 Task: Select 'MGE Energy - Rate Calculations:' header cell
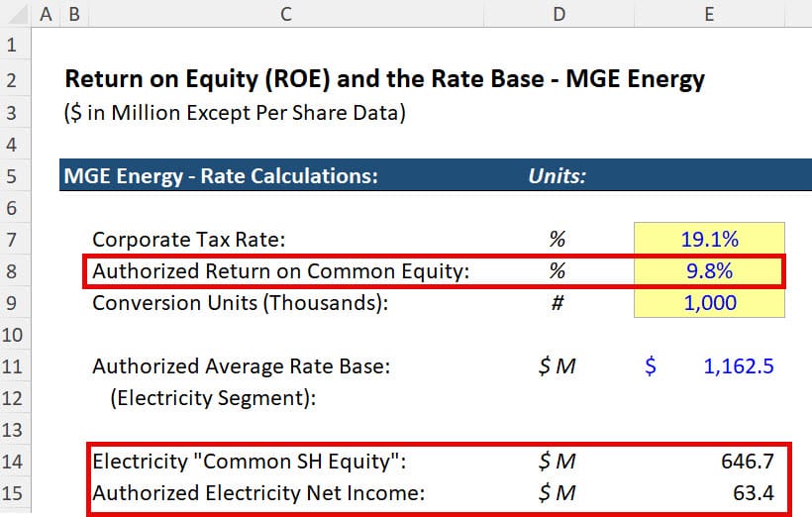[221, 176]
